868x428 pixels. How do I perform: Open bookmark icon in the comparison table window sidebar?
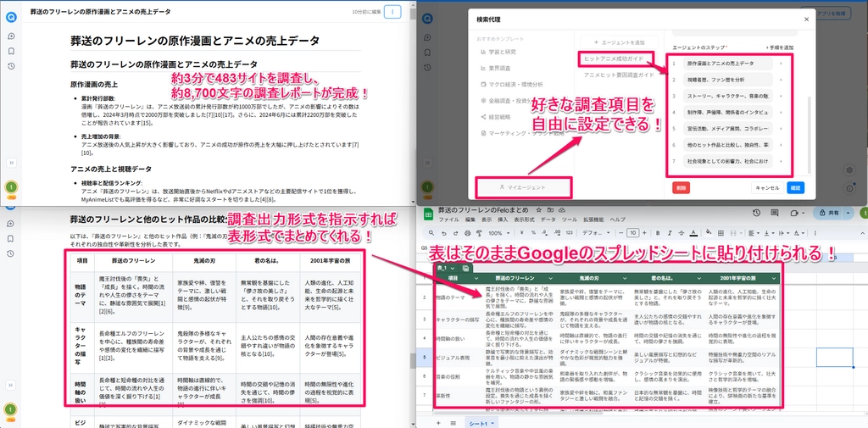pos(10,239)
